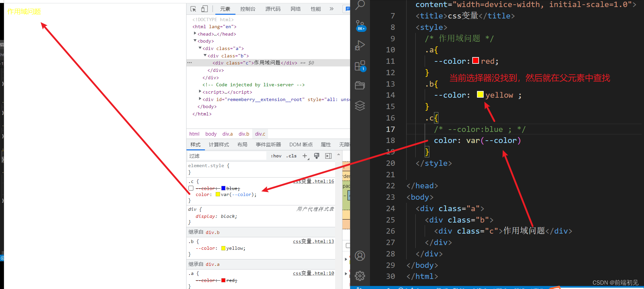
Task: Collapse the div class="a" node
Action: pos(200,48)
